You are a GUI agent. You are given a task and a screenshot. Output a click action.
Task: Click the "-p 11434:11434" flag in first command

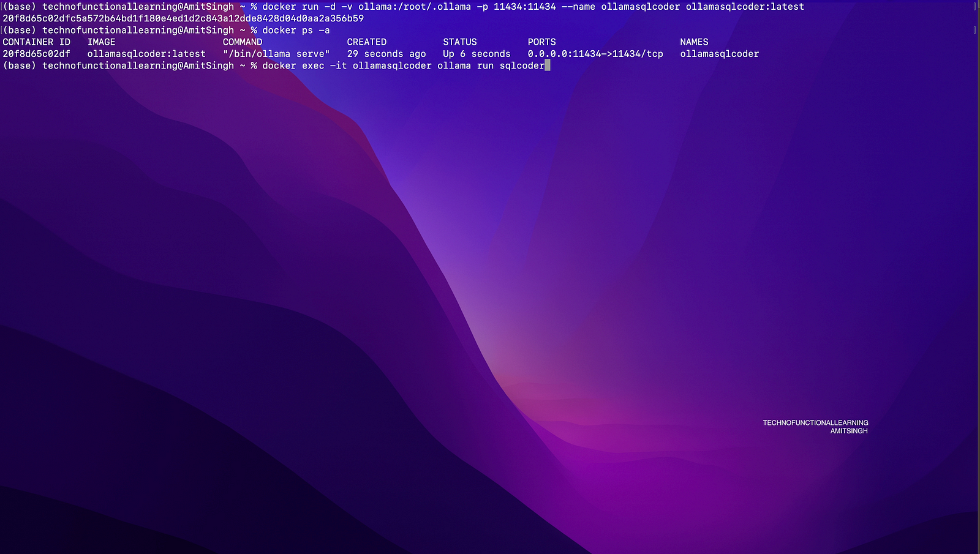[x=516, y=7]
